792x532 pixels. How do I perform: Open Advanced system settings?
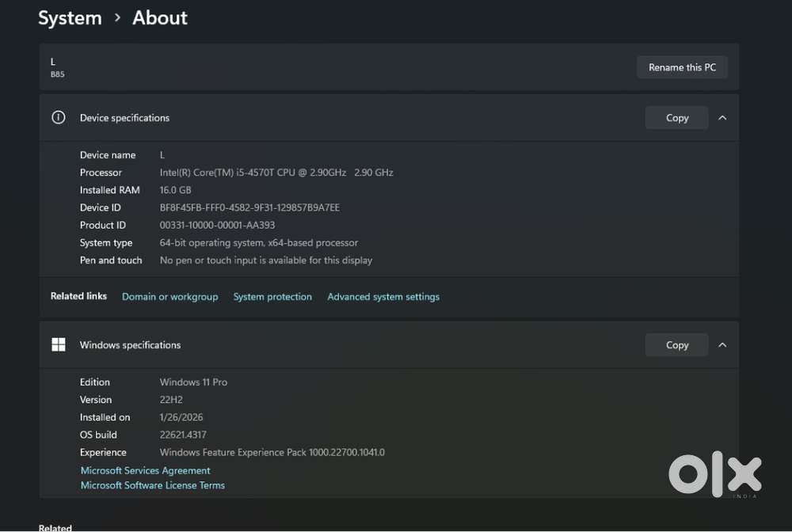(383, 297)
